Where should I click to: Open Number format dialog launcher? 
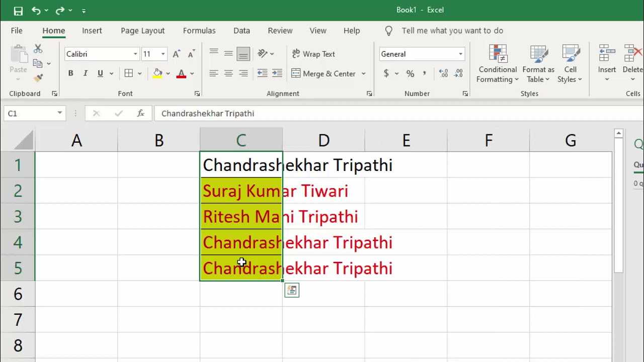coord(465,94)
